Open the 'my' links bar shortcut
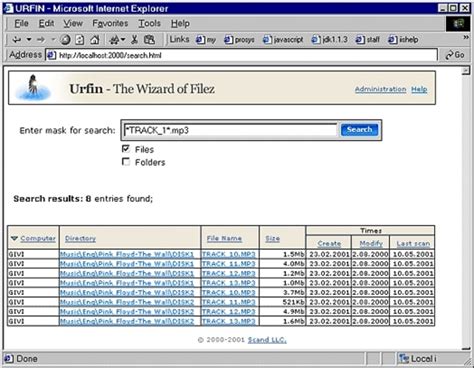This screenshot has height=368, width=474. coord(206,40)
